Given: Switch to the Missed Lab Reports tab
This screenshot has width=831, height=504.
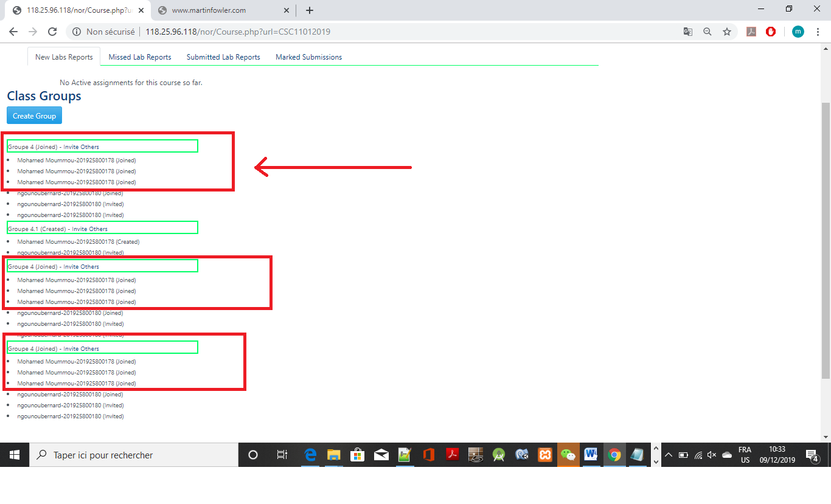Looking at the screenshot, I should [x=140, y=57].
